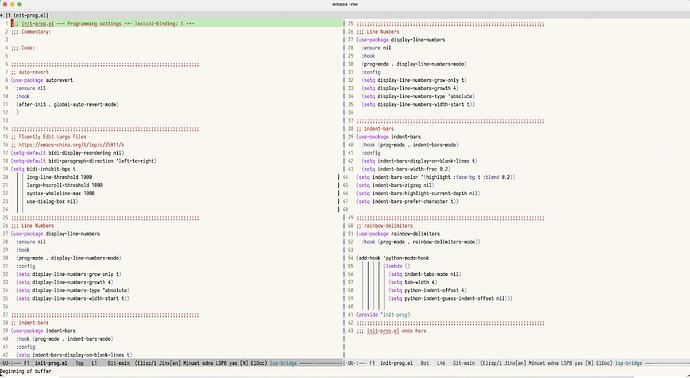690x378 pixels.
Task: Click 'bidi-display-reordering nil' line
Action: [x=68, y=153]
